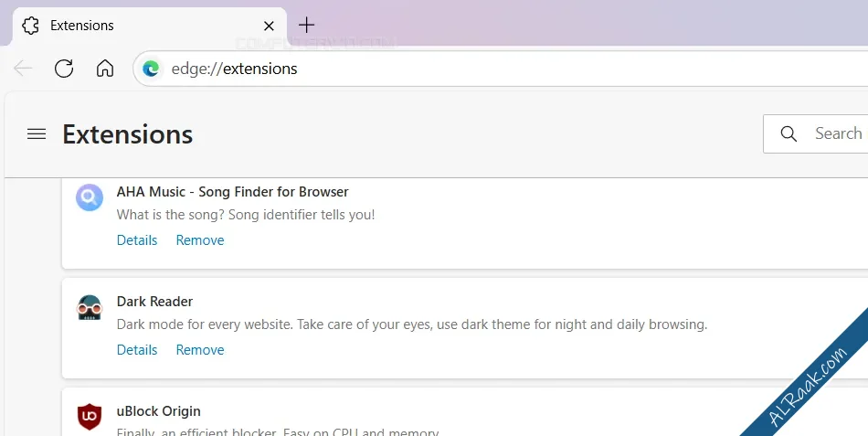This screenshot has height=436, width=868.
Task: Click the 'Dark mode for every website' description
Action: pyautogui.click(x=412, y=324)
